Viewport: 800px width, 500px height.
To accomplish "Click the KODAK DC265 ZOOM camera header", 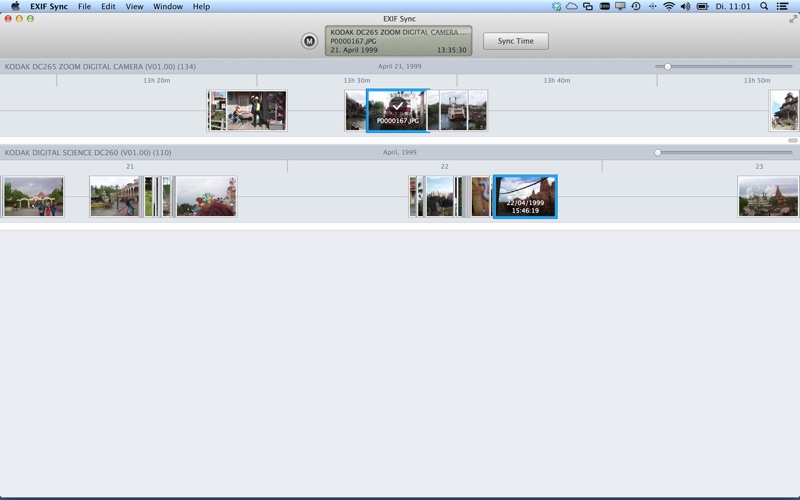I will pyautogui.click(x=101, y=66).
